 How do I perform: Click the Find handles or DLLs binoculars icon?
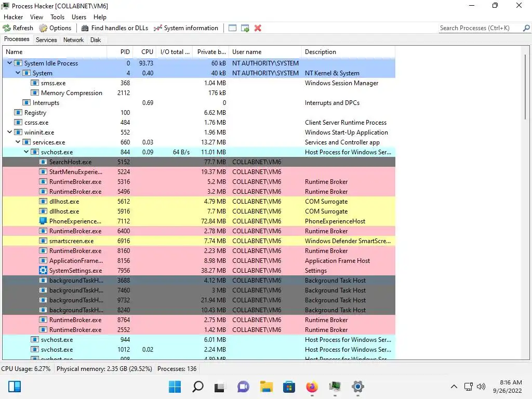tap(85, 28)
